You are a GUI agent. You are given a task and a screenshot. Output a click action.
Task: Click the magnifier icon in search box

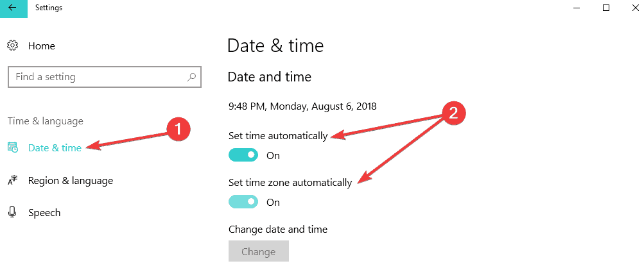[x=191, y=77]
